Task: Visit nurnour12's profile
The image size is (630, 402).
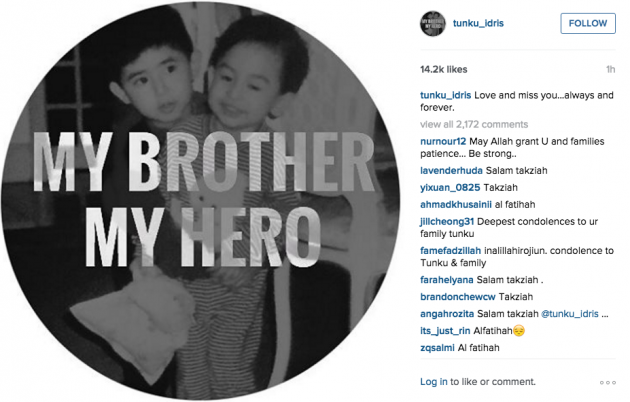Action: 443,141
